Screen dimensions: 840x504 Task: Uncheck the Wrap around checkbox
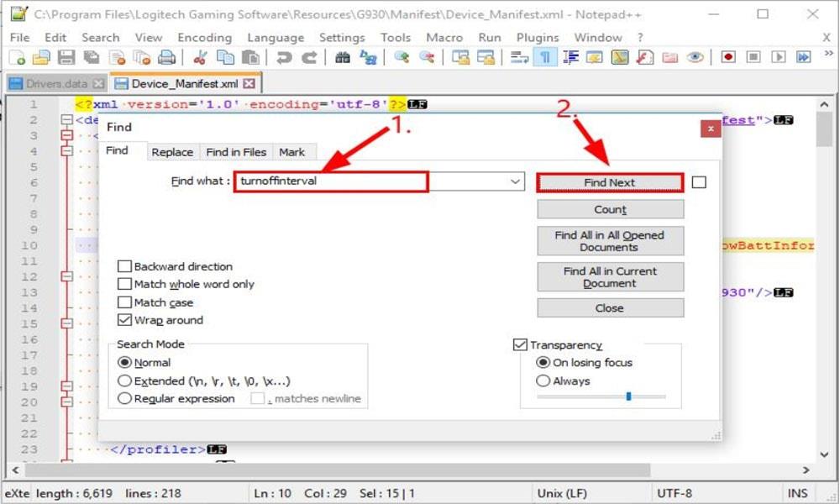(x=125, y=320)
